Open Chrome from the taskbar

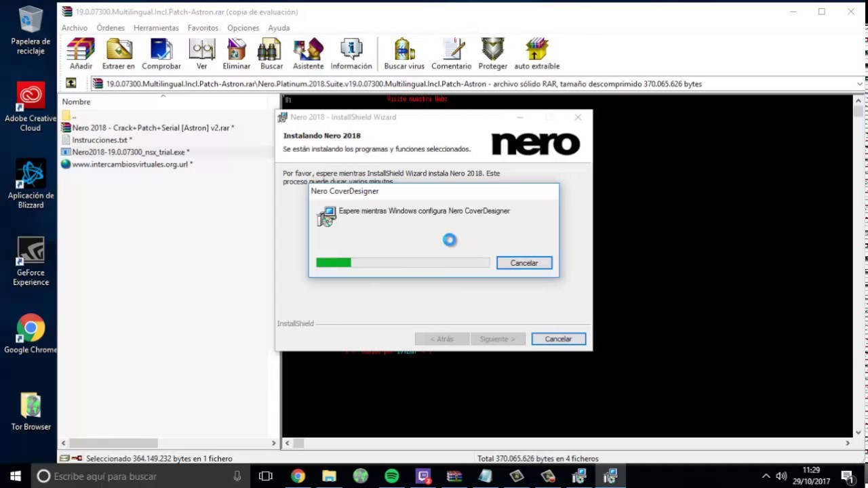(298, 476)
